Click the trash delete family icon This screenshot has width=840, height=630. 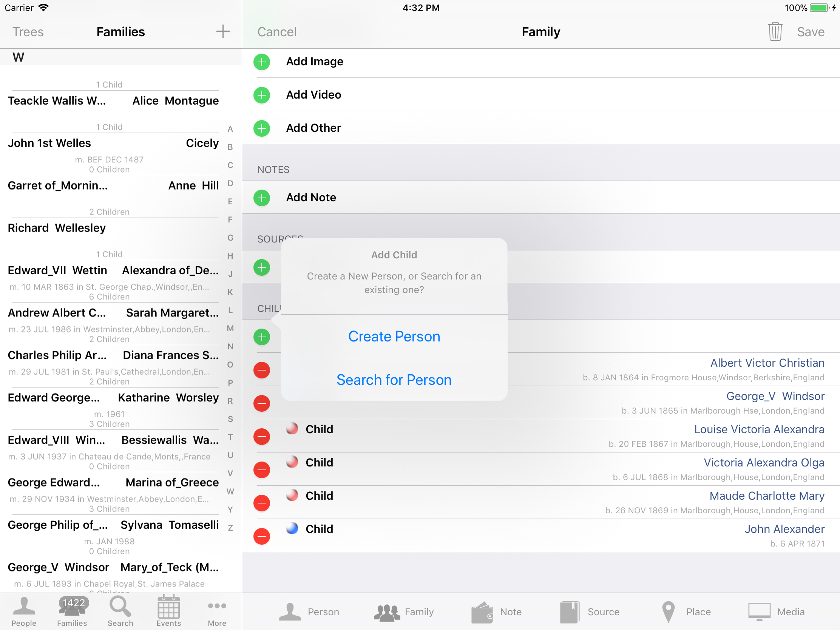[775, 31]
